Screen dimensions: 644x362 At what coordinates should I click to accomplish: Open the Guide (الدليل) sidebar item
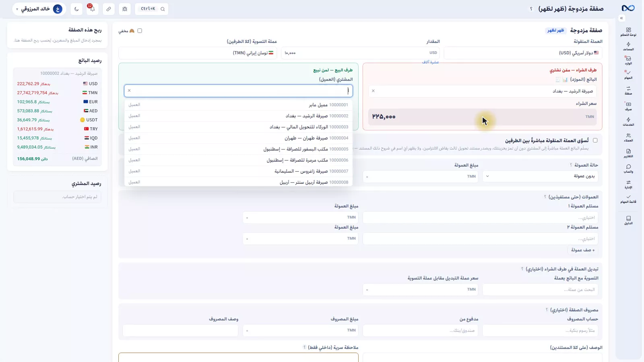[x=628, y=220]
